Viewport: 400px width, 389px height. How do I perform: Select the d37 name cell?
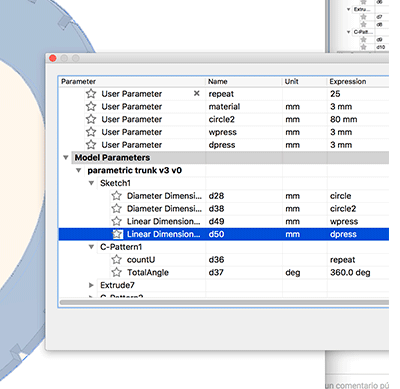click(x=216, y=272)
